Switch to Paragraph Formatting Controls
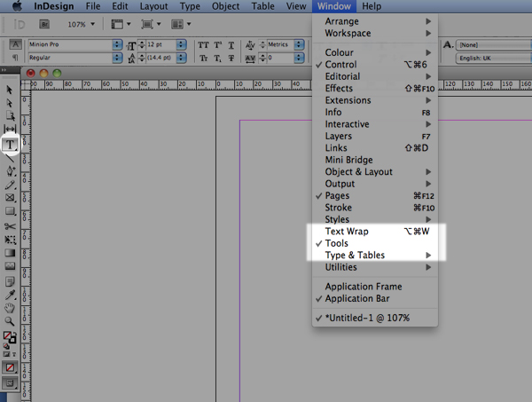Viewport: 532px width, 402px height. point(15,58)
